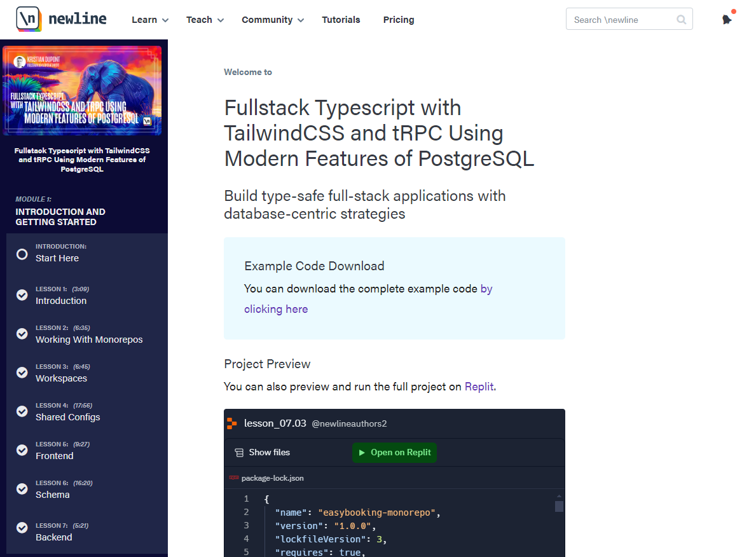Screen dimensions: 756x557
Task: Expand the Learn dropdown chevron
Action: click(165, 20)
